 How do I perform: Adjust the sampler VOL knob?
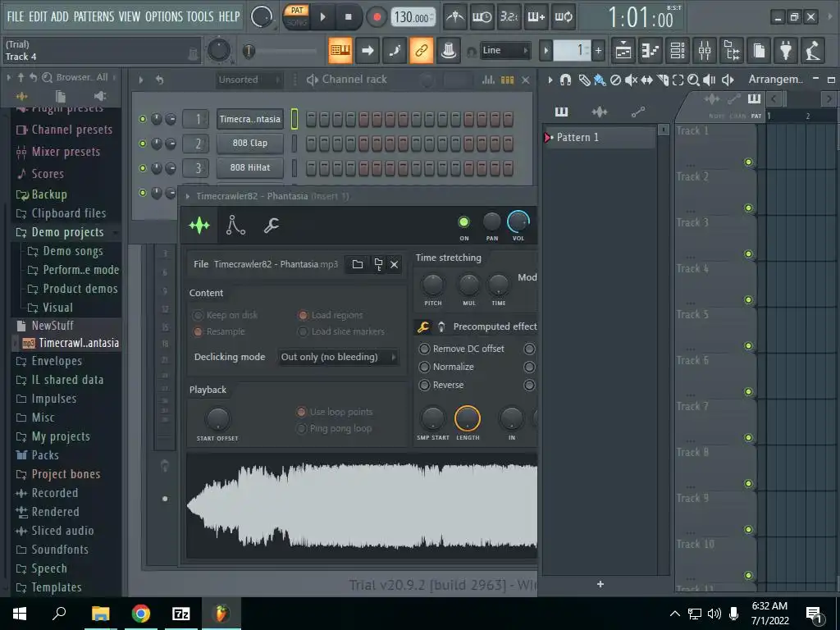tap(518, 221)
